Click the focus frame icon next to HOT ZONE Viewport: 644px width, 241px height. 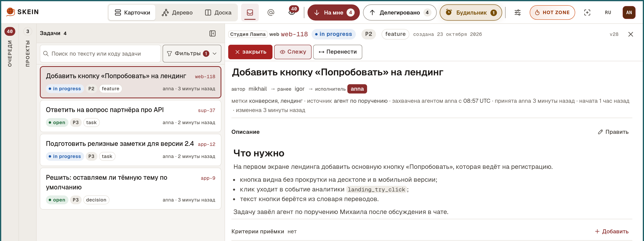[587, 12]
